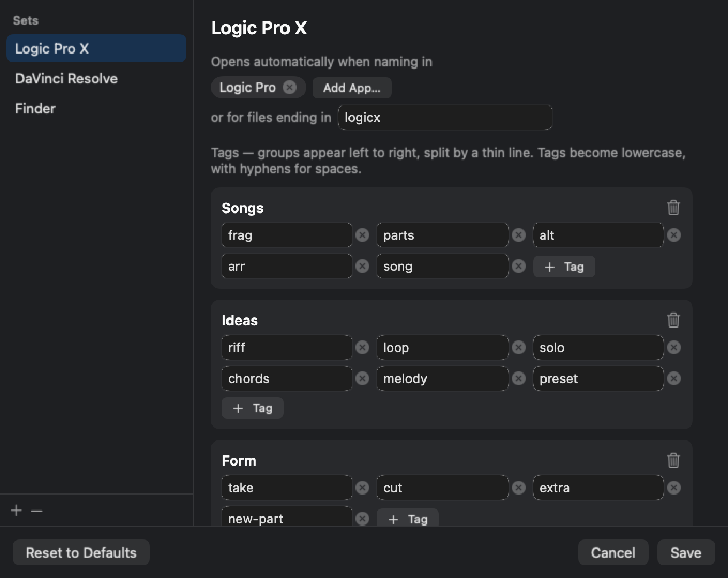Remove Logic Pro from the app list
Viewport: 728px width, 578px height.
click(x=290, y=87)
